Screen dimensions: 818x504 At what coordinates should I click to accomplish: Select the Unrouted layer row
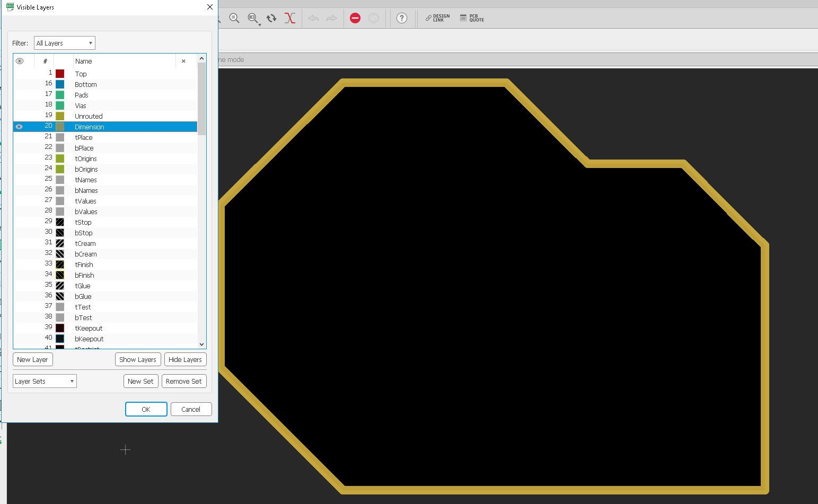(x=105, y=116)
